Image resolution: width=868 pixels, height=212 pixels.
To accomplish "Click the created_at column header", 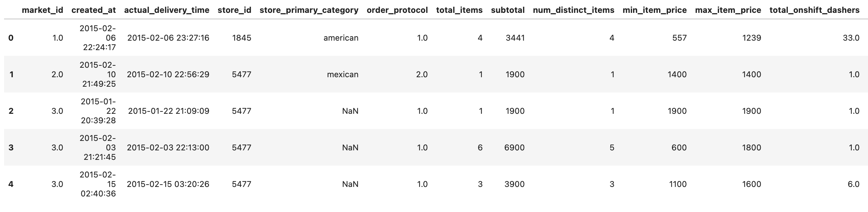I will point(94,10).
